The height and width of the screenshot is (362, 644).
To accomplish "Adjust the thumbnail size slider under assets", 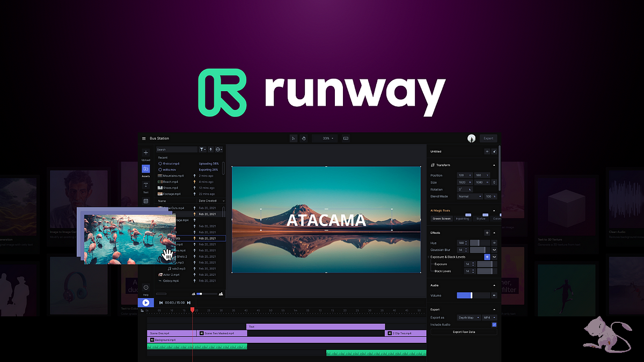I will (x=207, y=294).
